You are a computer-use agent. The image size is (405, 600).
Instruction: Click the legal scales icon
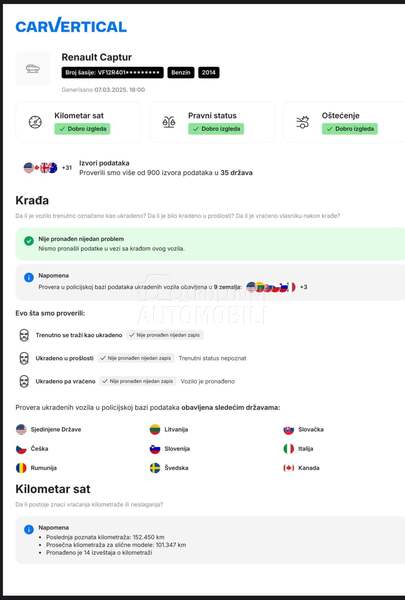tap(169, 122)
